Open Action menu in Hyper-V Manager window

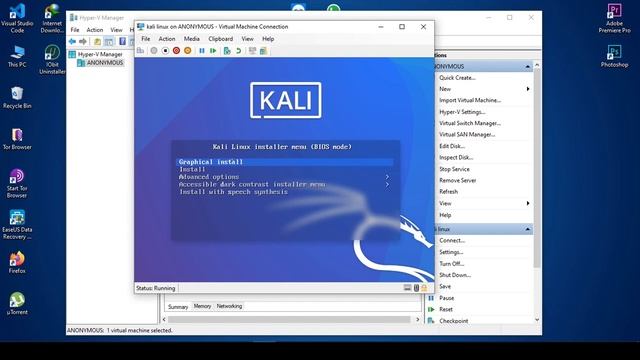[x=95, y=30]
